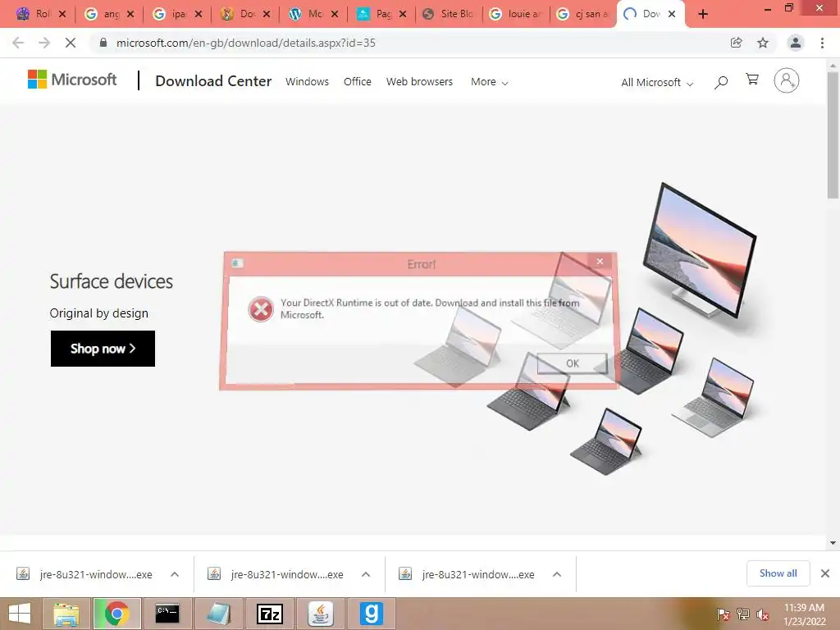This screenshot has height=630, width=840.
Task: Open the Windows menu item
Action: coord(307,81)
